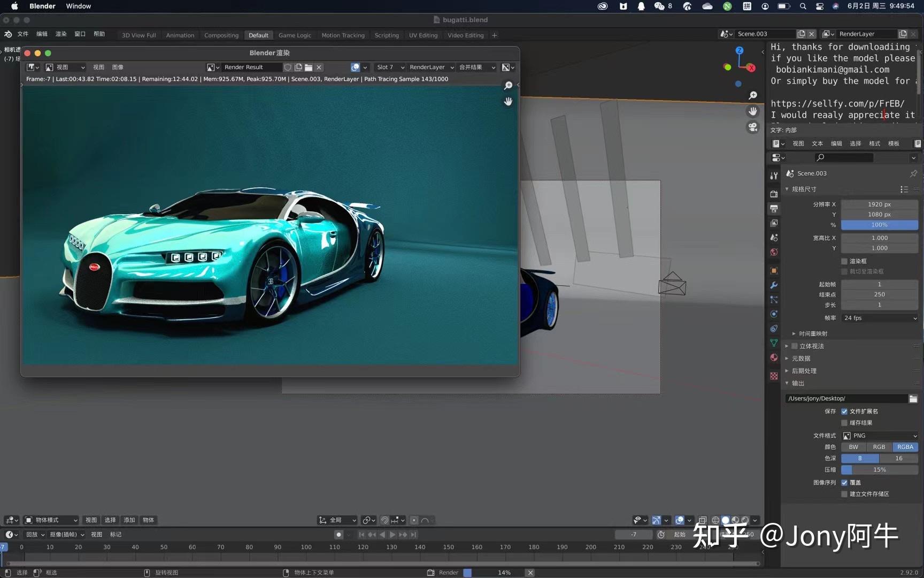Screen dimensions: 924x578
Task: Open the PNG file format dropdown
Action: (880, 436)
